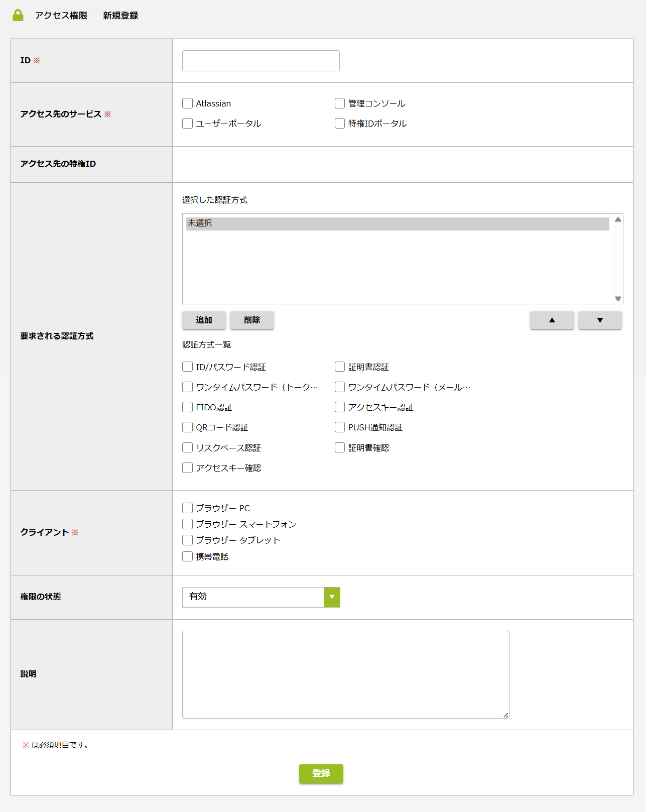Focus the ID input field
The height and width of the screenshot is (812, 646).
point(261,61)
